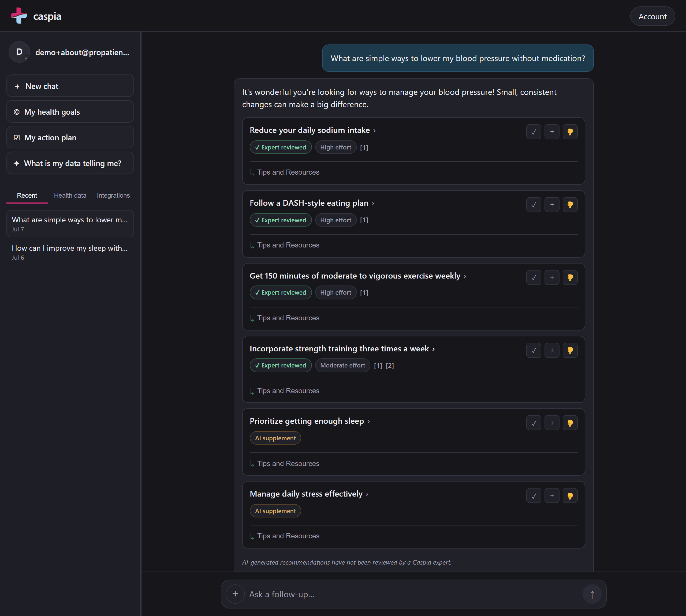Mark 'Manage daily stress effectively' done
The width and height of the screenshot is (686, 616).
[x=534, y=495]
